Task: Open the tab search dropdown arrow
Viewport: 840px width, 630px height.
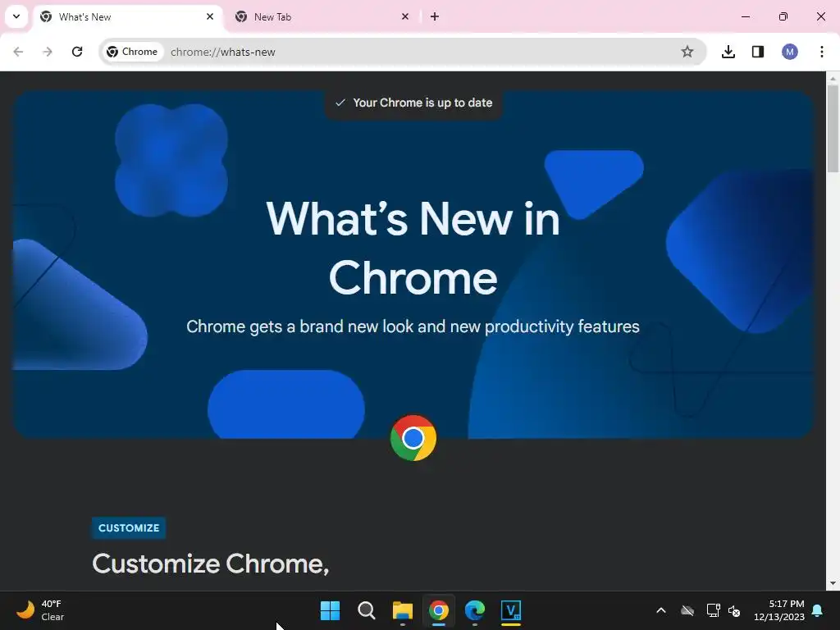Action: pos(16,16)
